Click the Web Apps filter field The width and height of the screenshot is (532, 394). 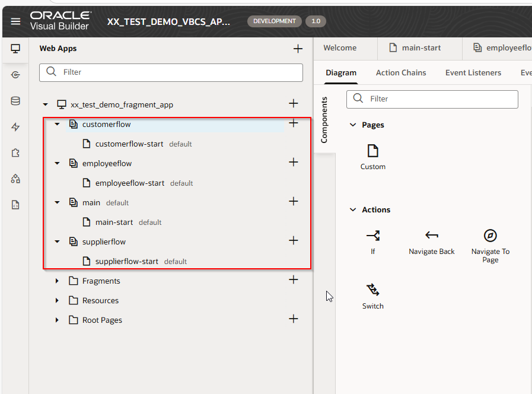tap(171, 72)
